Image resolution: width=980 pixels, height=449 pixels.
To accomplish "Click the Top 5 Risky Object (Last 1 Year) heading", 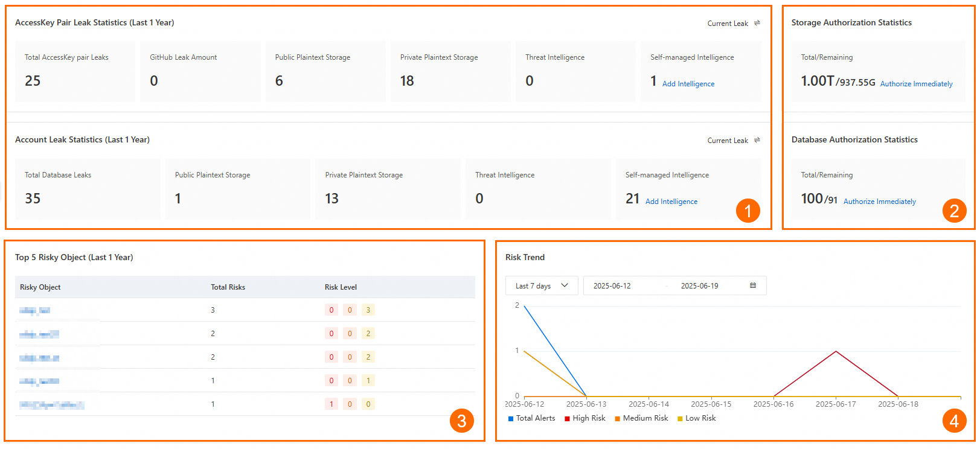I will click(x=74, y=257).
